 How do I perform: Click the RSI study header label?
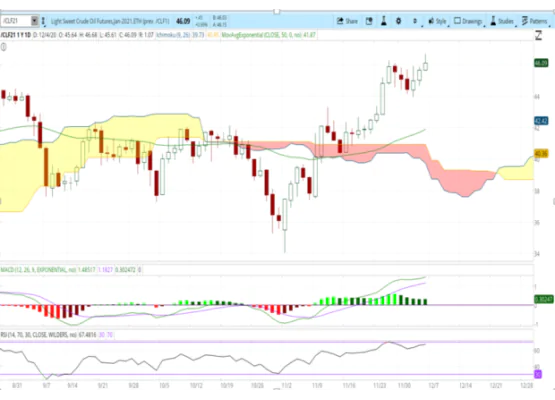pyautogui.click(x=48, y=335)
